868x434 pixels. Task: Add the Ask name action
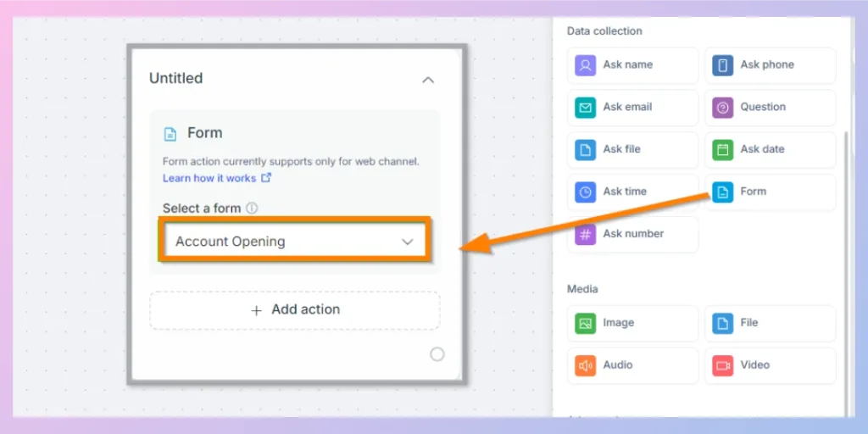coord(632,65)
